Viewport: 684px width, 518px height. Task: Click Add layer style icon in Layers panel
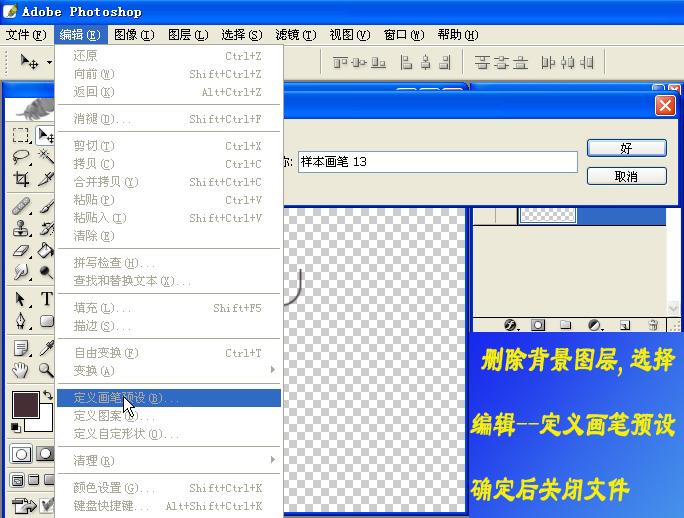pyautogui.click(x=510, y=325)
